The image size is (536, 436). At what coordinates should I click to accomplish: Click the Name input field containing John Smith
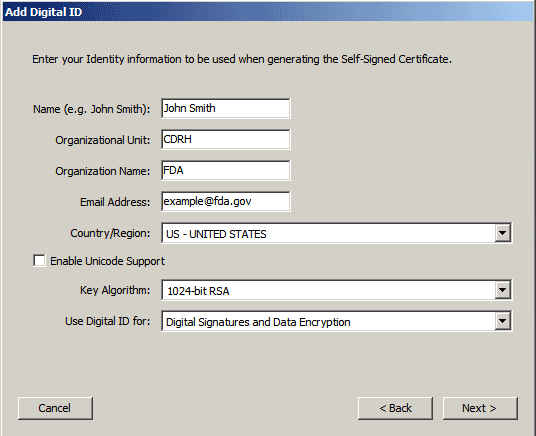coord(226,108)
